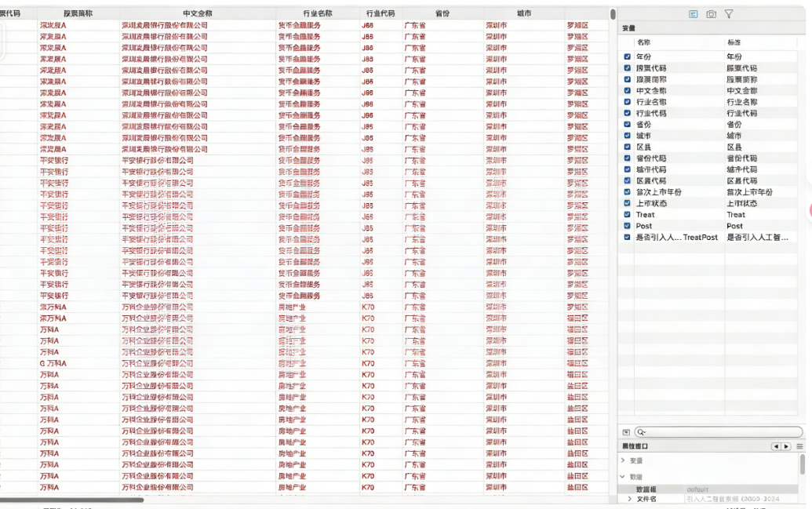
Task: Go to previous variable with left arrow
Action: pyautogui.click(x=776, y=446)
